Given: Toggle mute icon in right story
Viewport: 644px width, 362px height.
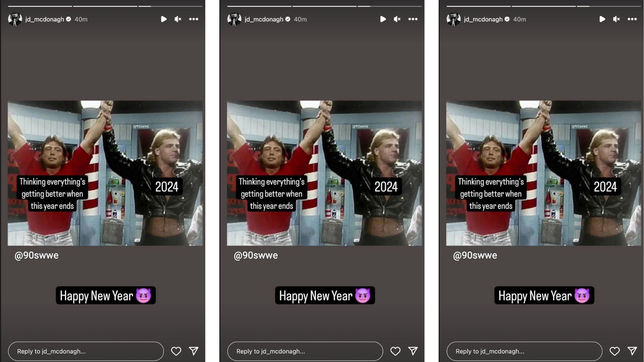Looking at the screenshot, I should pos(616,19).
